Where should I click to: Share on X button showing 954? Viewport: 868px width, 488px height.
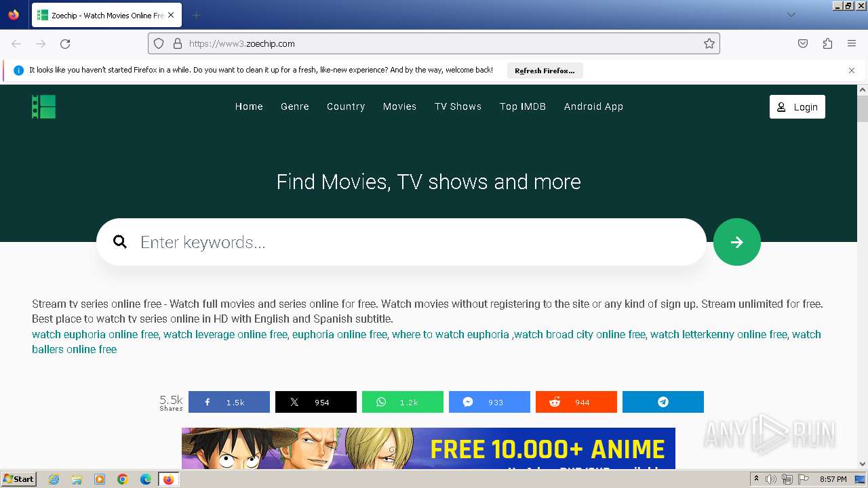pos(315,402)
